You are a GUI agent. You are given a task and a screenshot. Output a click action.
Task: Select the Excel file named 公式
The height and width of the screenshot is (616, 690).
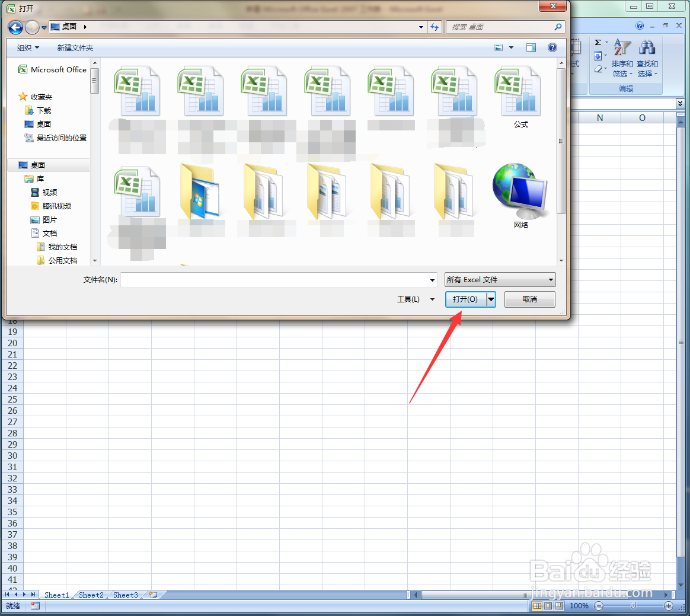(x=520, y=97)
